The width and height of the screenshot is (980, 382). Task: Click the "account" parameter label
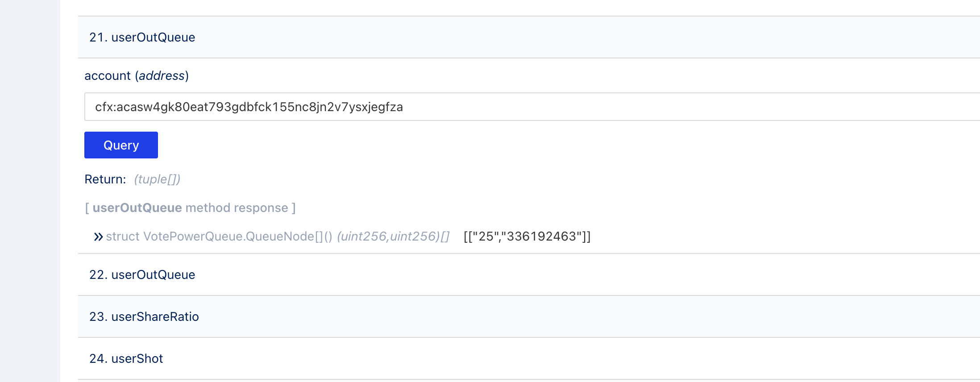tap(108, 76)
